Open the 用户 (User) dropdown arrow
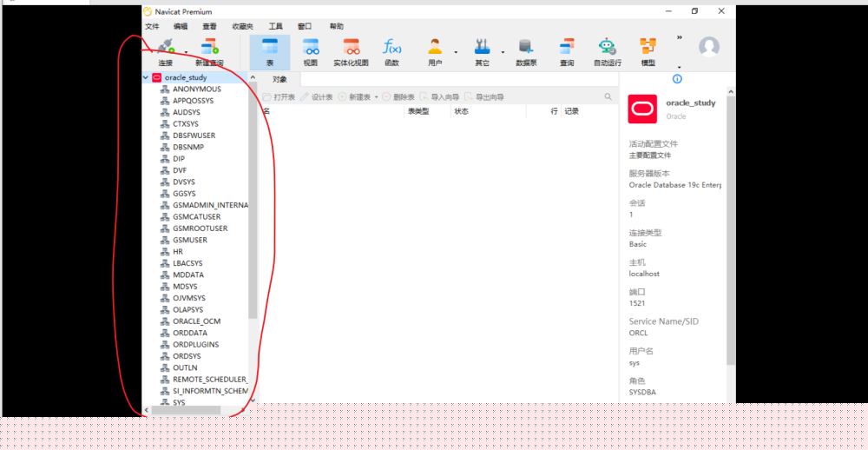The image size is (868, 450). [456, 52]
